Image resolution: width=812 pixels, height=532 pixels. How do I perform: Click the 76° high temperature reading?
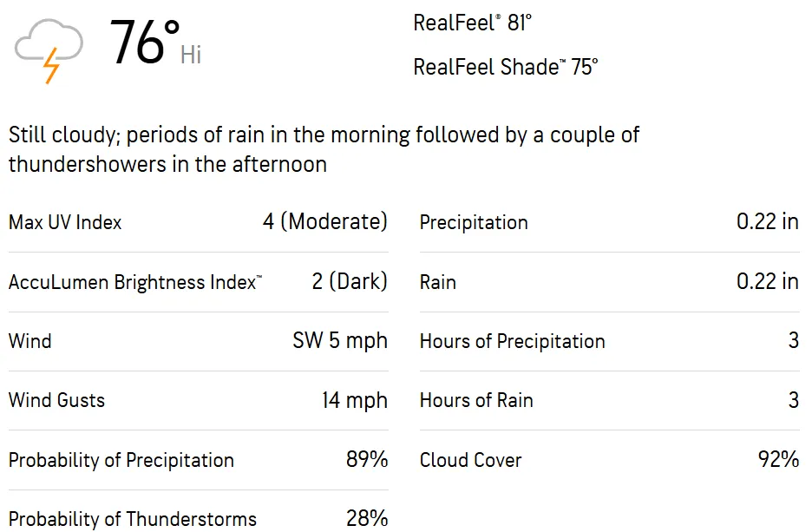pyautogui.click(x=144, y=44)
